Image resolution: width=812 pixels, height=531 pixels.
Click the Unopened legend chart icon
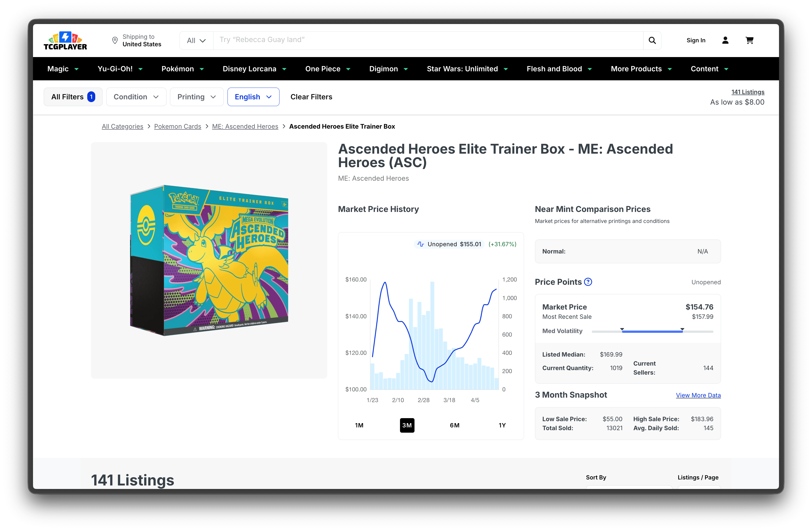click(x=421, y=244)
